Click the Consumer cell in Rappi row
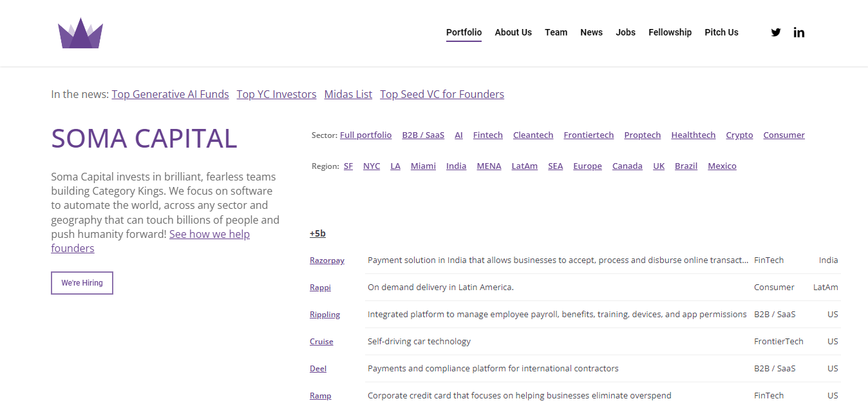This screenshot has height=401, width=868. pyautogui.click(x=775, y=288)
